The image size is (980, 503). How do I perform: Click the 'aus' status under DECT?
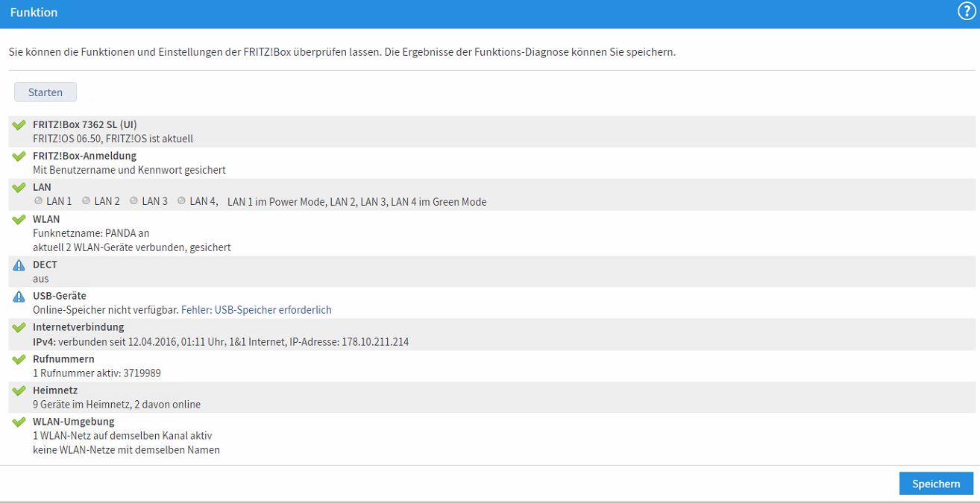[41, 279]
